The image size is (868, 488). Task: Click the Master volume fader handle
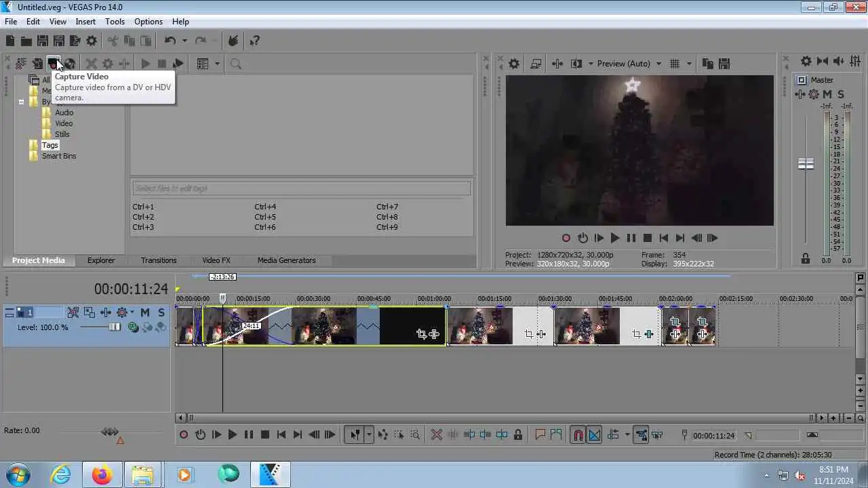[806, 164]
